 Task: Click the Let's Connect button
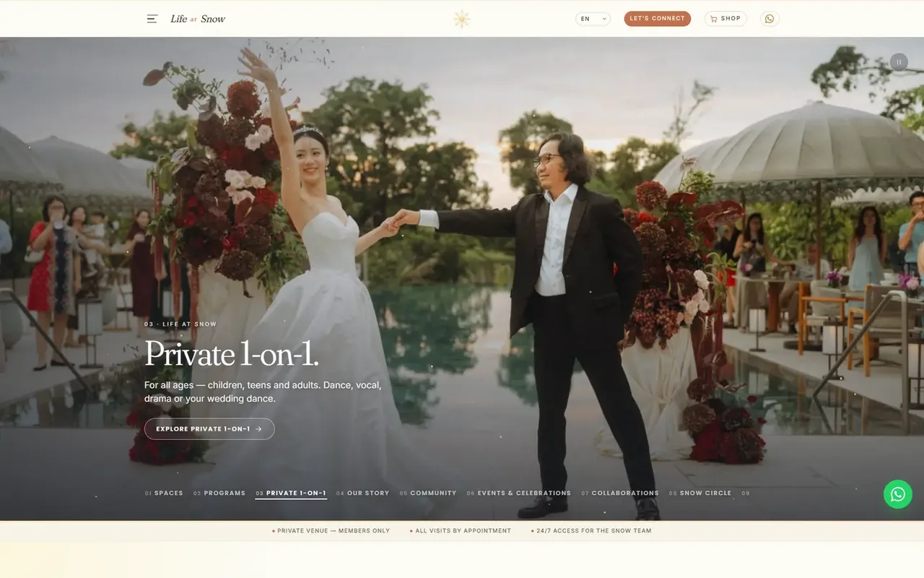coord(658,19)
